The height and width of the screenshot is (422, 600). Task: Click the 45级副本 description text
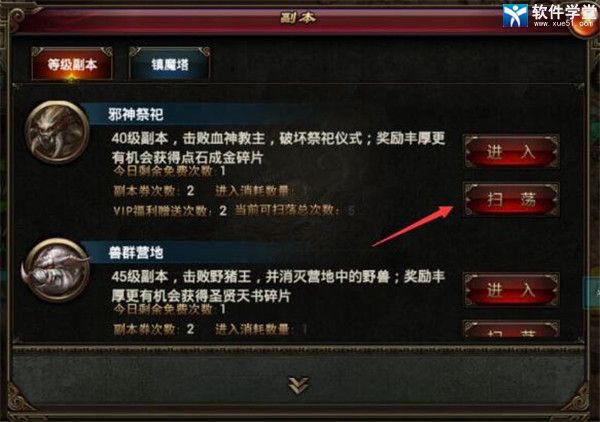(x=278, y=286)
